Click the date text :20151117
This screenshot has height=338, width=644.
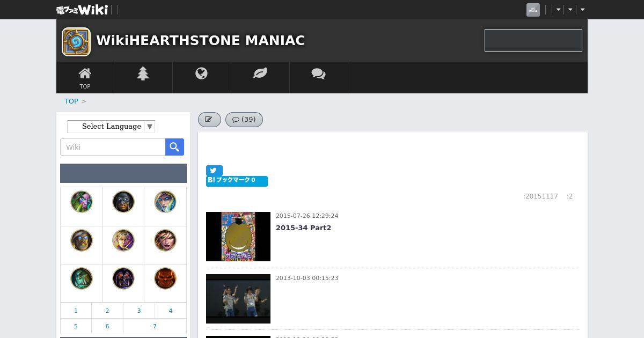[x=540, y=196]
